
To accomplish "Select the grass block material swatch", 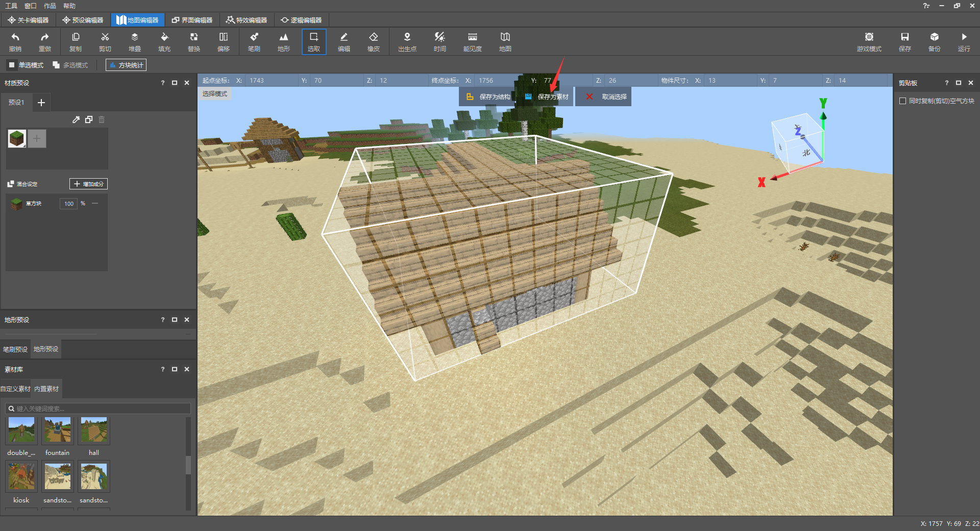I will point(17,138).
